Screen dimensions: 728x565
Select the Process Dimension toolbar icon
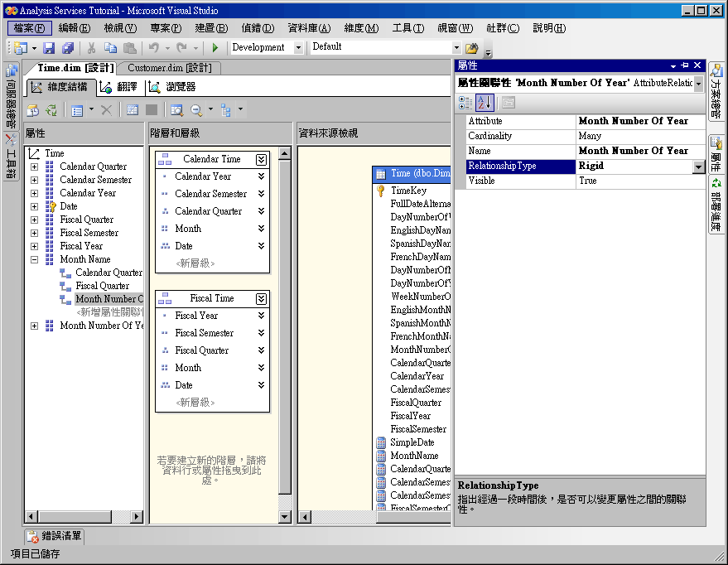34,112
